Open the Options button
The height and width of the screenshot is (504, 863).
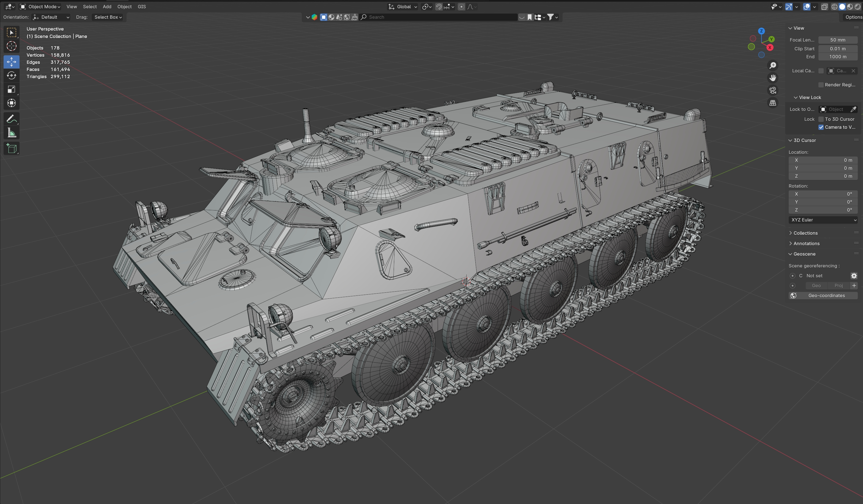(x=853, y=17)
